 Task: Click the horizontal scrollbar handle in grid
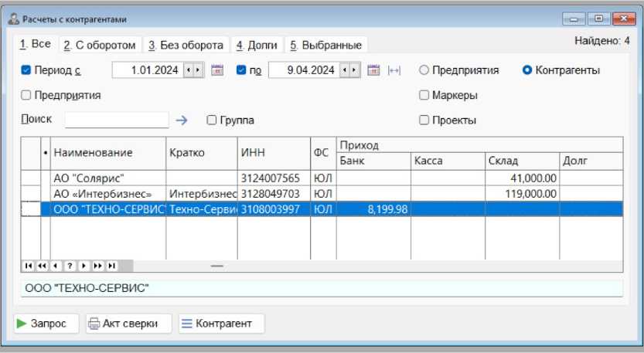[216, 266]
